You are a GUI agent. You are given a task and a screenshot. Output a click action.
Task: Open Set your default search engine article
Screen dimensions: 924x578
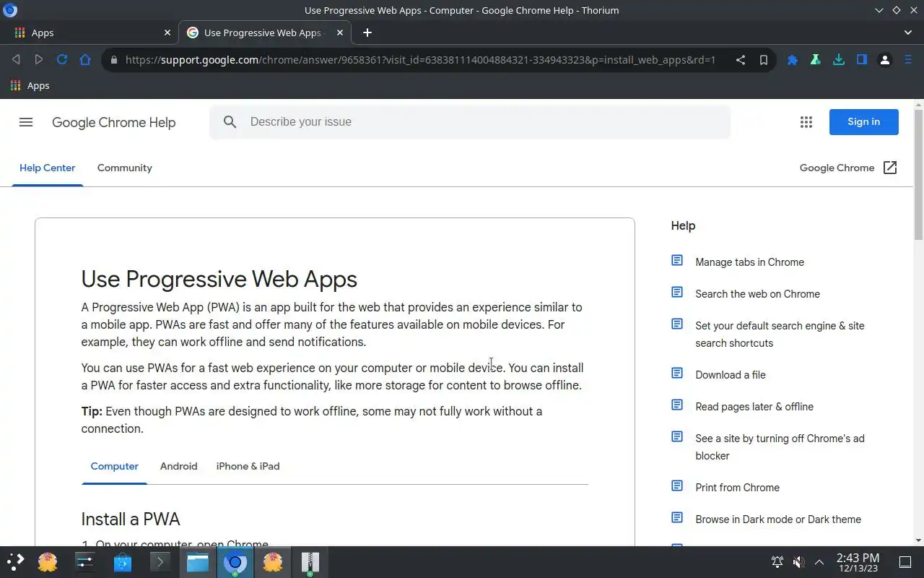(780, 335)
